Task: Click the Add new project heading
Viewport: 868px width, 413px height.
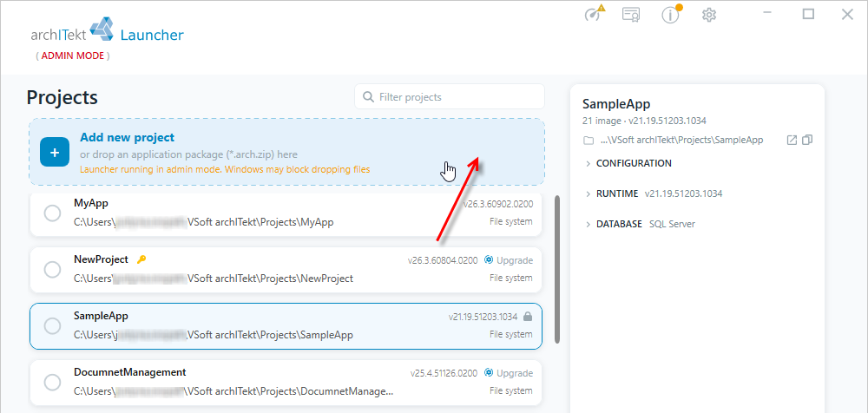Action: [x=128, y=137]
